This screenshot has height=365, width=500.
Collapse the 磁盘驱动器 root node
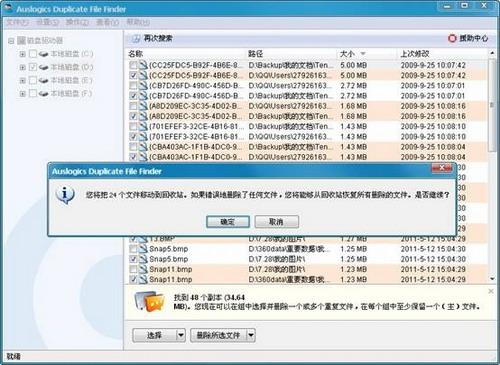(x=11, y=41)
